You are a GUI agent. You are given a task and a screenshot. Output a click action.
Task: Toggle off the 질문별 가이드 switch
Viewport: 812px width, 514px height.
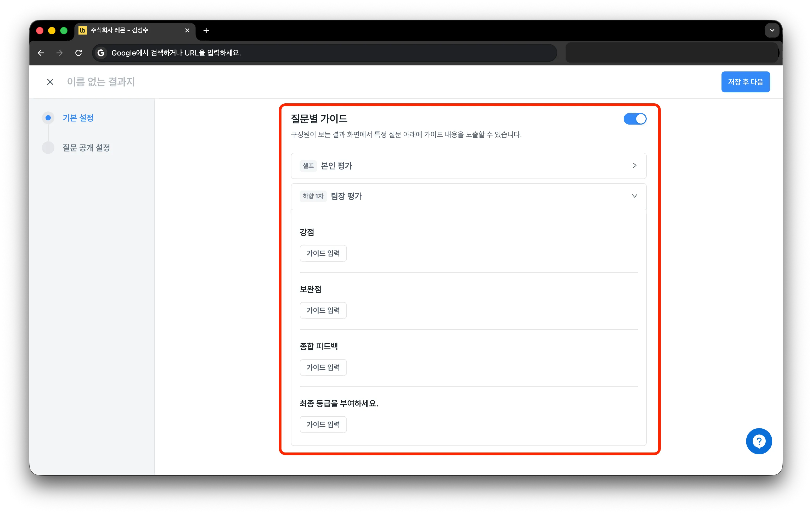[635, 119]
